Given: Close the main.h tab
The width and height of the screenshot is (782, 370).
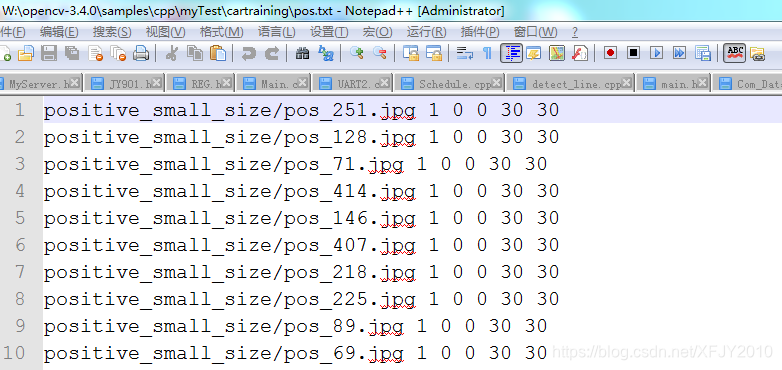Looking at the screenshot, I should pos(702,83).
